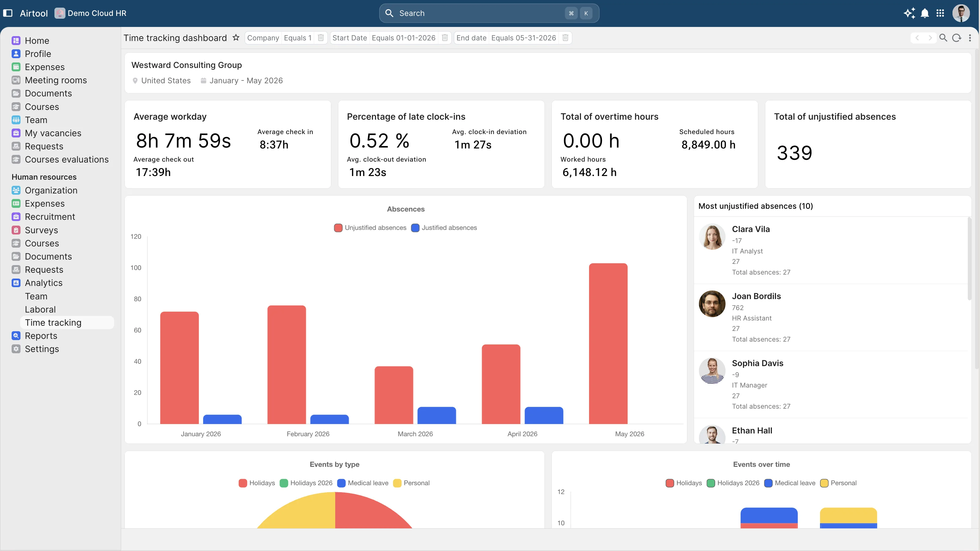Click the Team icon in personal section
This screenshot has width=980, height=551.
pyautogui.click(x=16, y=120)
